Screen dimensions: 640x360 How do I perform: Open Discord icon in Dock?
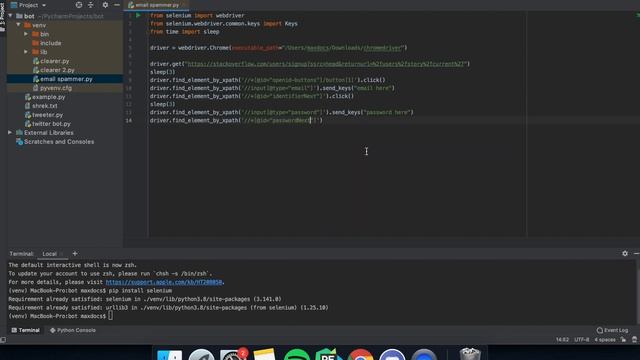(x=392, y=354)
